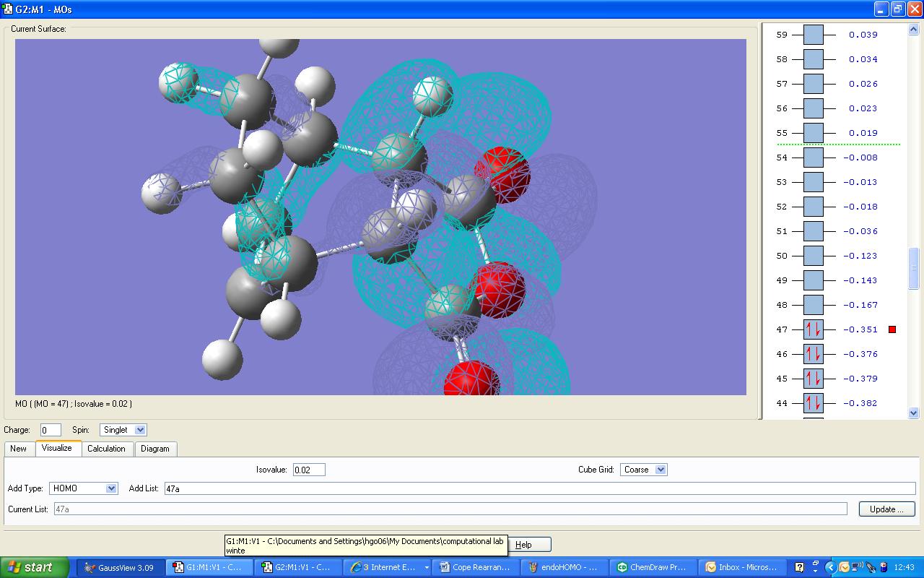Screen dimensions: 924x578
Task: Click the Update button
Action: (886, 509)
